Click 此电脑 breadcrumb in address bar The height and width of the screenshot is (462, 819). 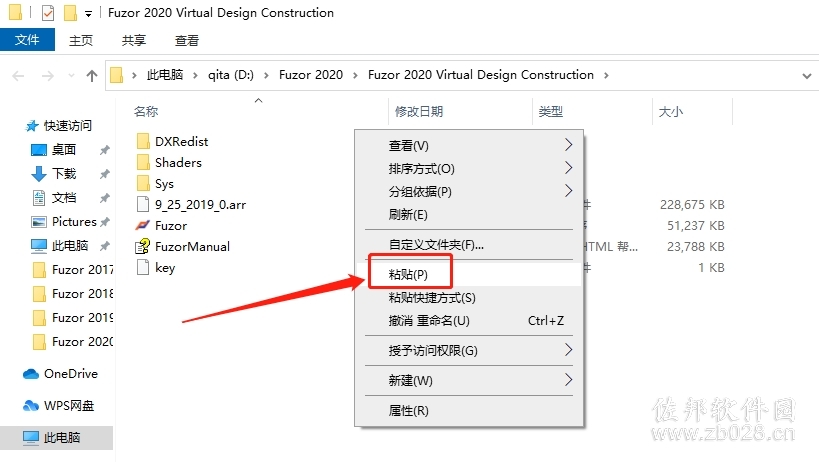click(x=165, y=75)
